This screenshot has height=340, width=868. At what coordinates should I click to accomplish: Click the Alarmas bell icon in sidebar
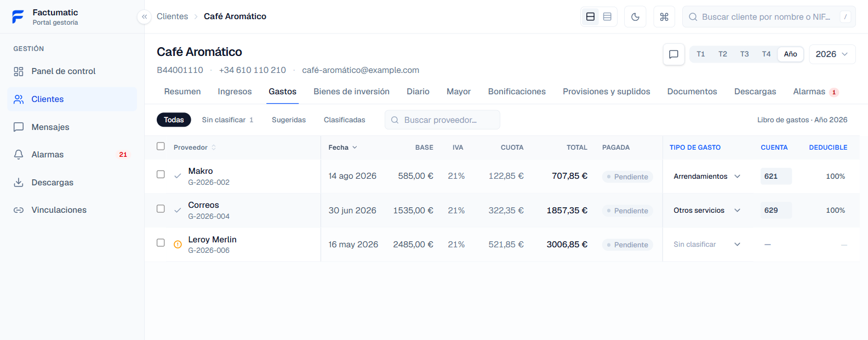coord(19,155)
